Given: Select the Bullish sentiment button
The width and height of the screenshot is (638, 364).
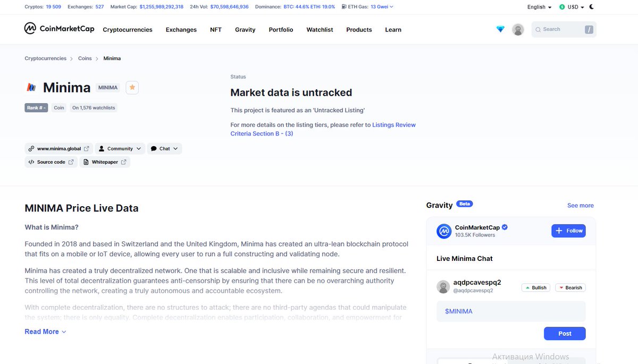Looking at the screenshot, I should tap(535, 287).
